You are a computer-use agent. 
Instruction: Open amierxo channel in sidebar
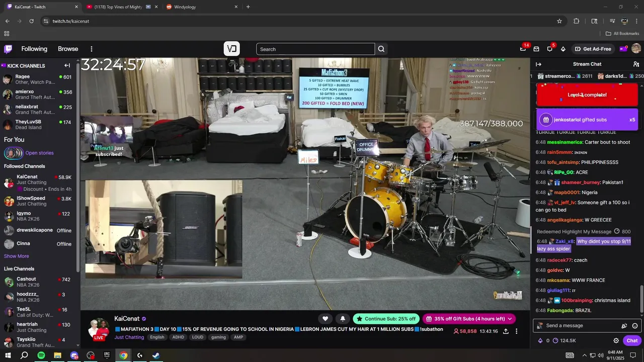click(38, 94)
